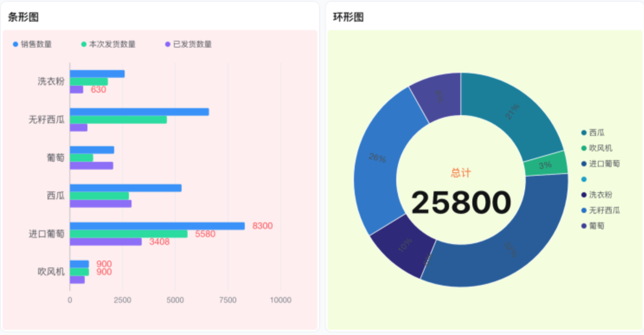Click the green 本次发货数量 bar for 西瓜

click(x=100, y=196)
